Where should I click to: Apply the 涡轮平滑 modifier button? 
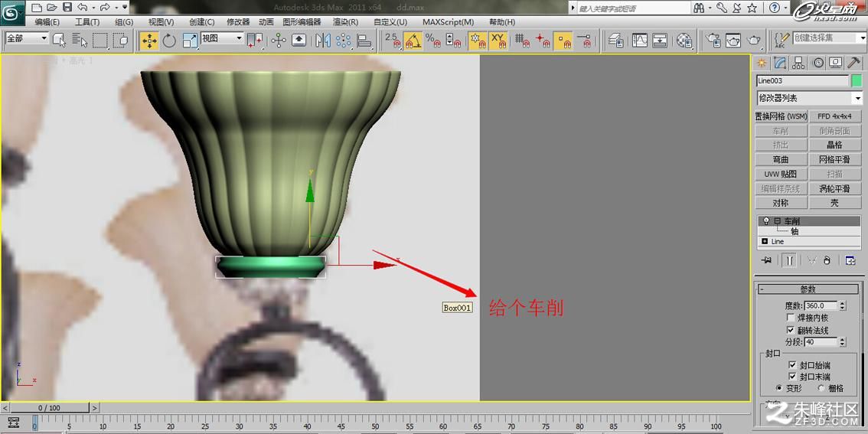pyautogui.click(x=835, y=188)
